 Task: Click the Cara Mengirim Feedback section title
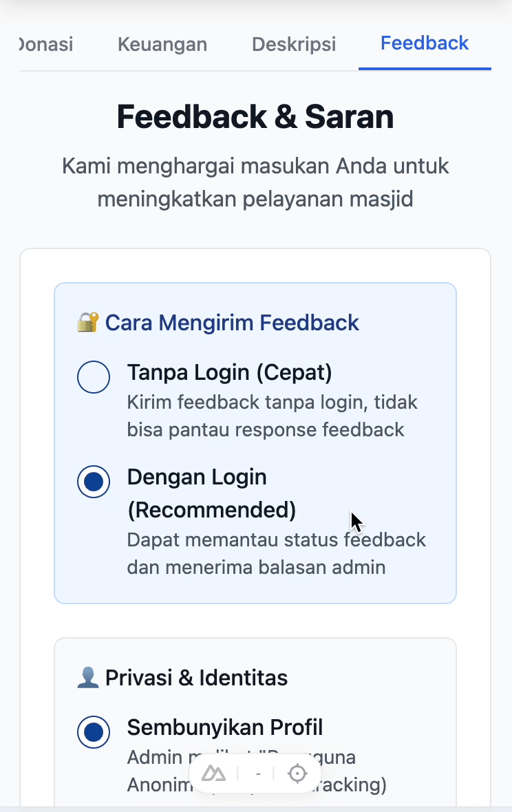point(232,322)
